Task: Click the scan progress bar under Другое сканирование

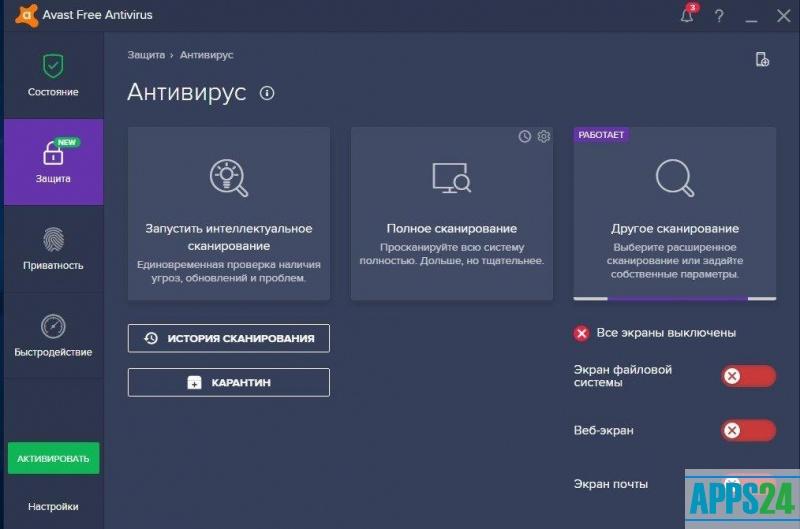Action: point(674,298)
